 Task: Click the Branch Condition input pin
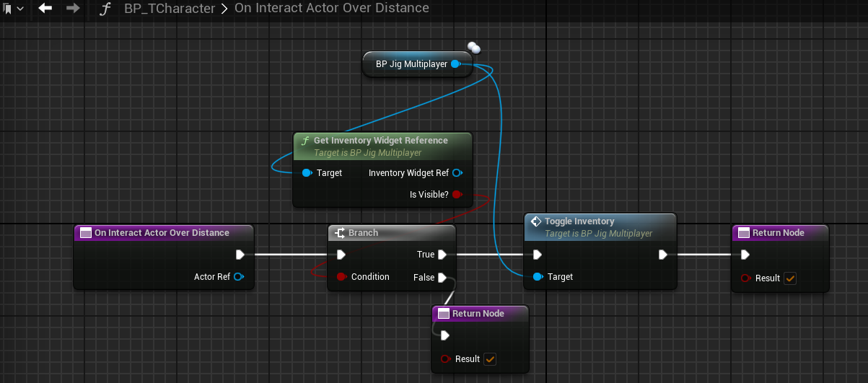pyautogui.click(x=342, y=277)
